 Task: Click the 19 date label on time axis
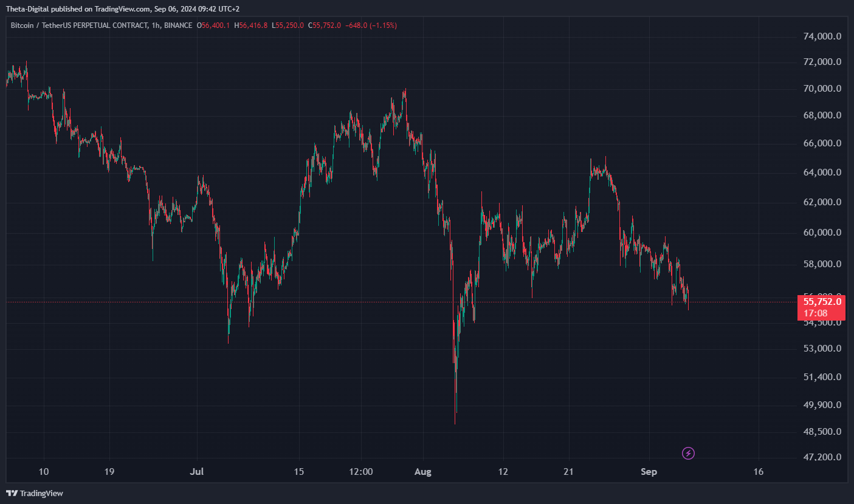109,472
